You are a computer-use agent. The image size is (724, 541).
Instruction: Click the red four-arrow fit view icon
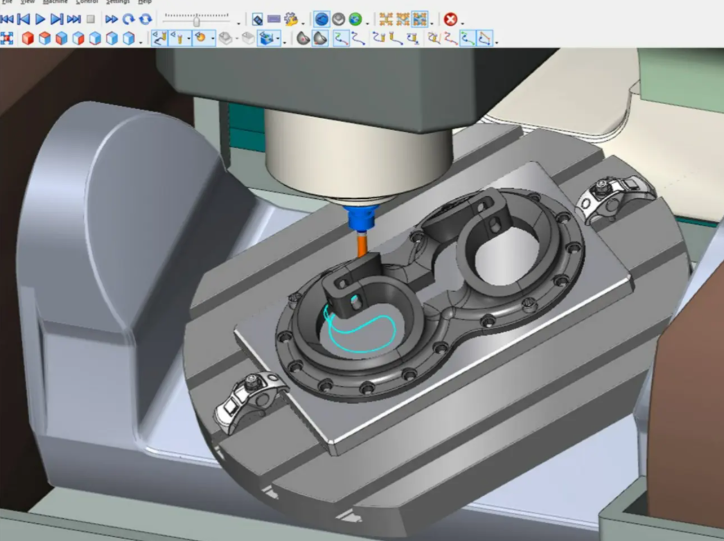[6, 38]
